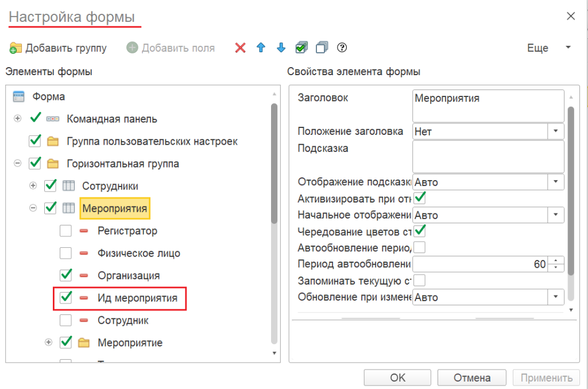Image resolution: width=588 pixels, height=389 pixels.
Task: Click the form elements tree scrollbar
Action: (x=274, y=166)
